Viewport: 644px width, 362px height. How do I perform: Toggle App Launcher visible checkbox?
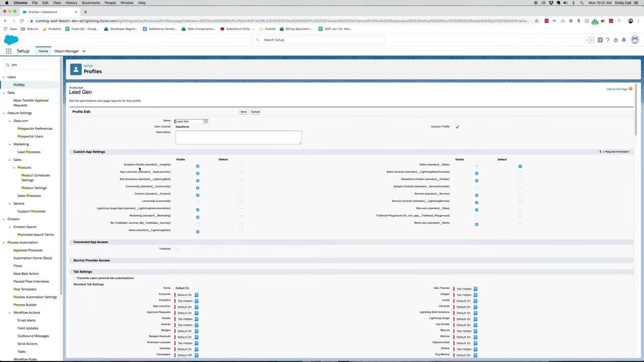[198, 173]
